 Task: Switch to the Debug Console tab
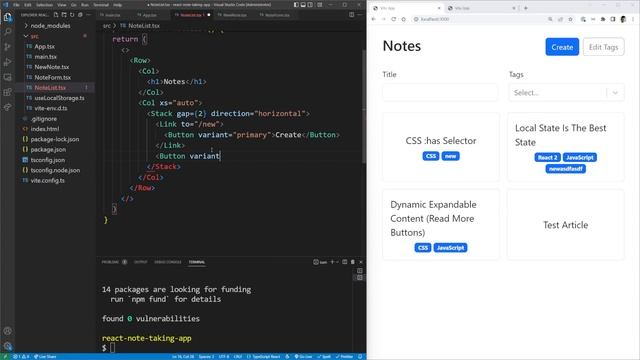point(168,262)
